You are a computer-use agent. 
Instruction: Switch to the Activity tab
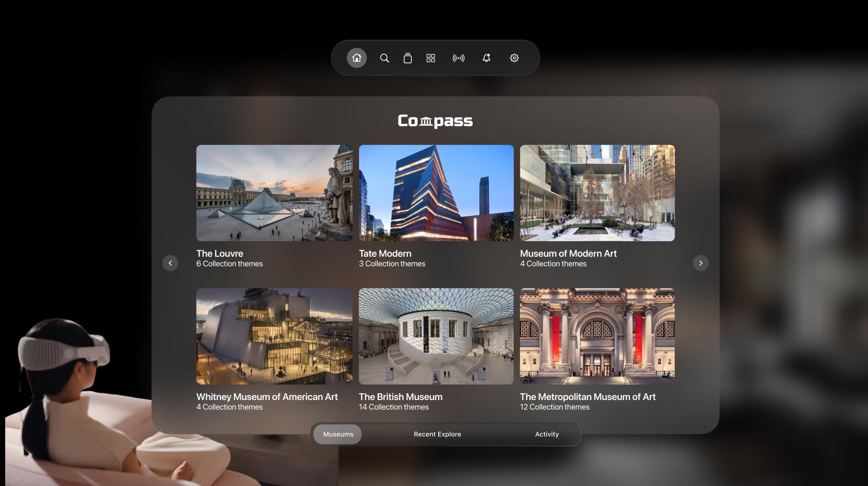click(x=547, y=434)
